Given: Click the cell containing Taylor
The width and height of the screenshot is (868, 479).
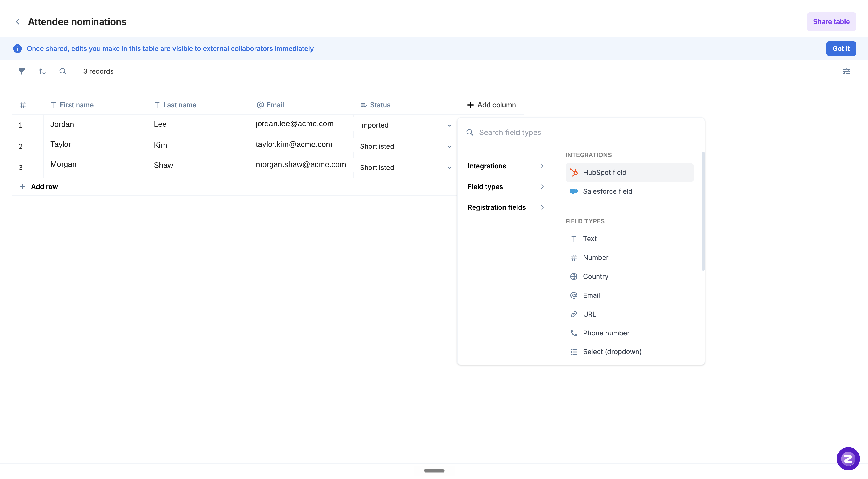Looking at the screenshot, I should [x=95, y=146].
